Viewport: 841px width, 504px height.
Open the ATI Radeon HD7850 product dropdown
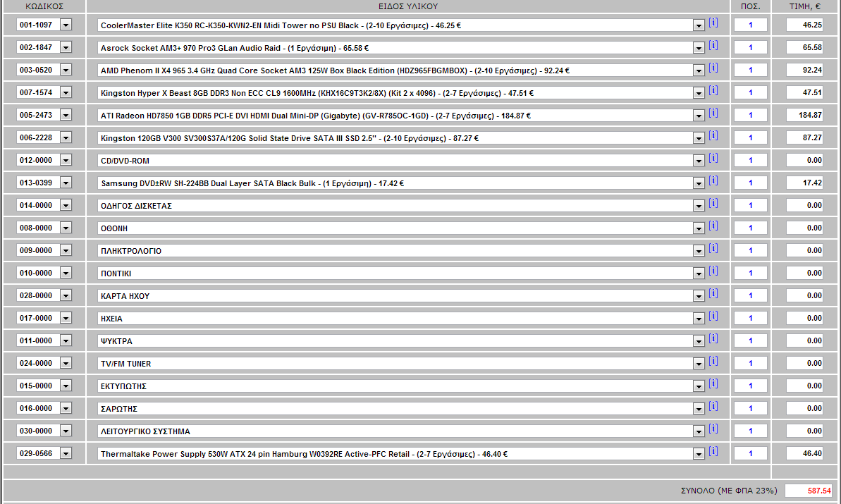pyautogui.click(x=699, y=116)
